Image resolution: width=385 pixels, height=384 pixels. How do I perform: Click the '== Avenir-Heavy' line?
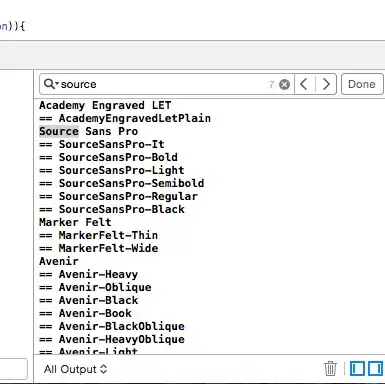(88, 274)
